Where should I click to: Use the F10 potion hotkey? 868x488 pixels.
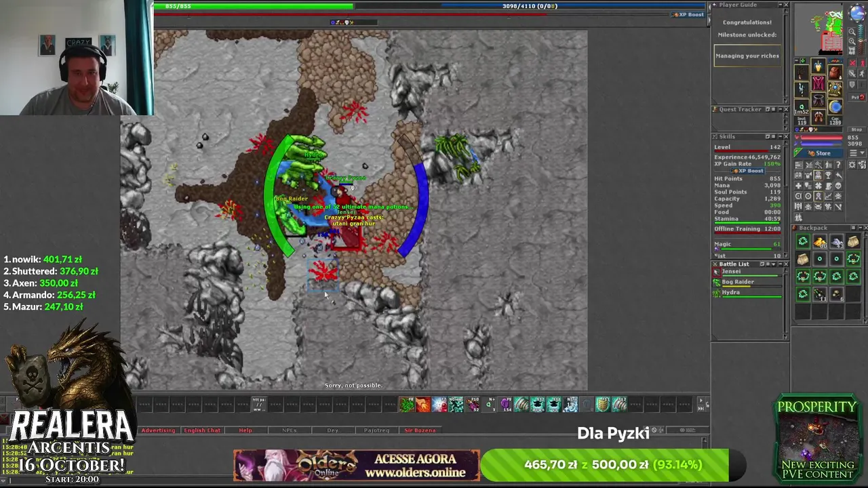pyautogui.click(x=473, y=404)
